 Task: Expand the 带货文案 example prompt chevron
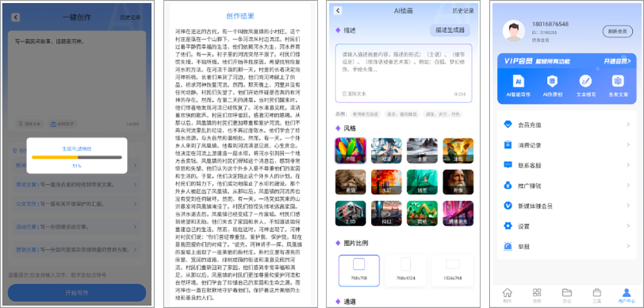click(135, 184)
